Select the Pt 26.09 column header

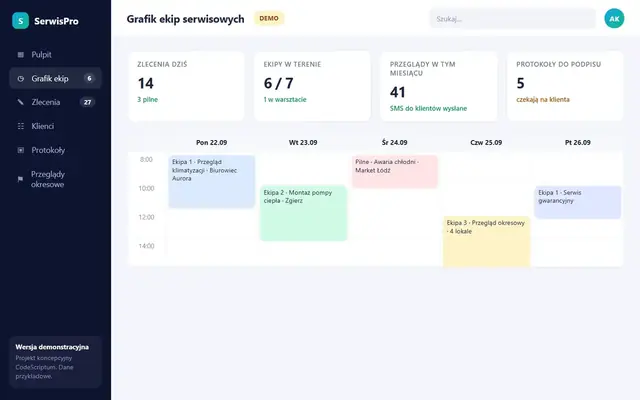pos(578,142)
